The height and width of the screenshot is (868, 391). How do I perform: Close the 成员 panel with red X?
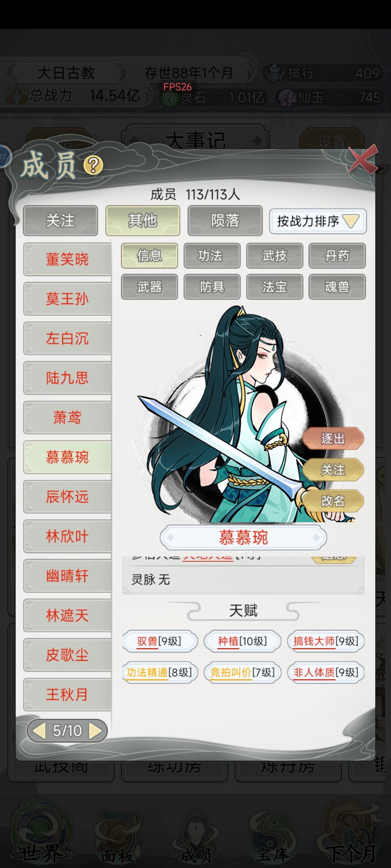[x=363, y=159]
